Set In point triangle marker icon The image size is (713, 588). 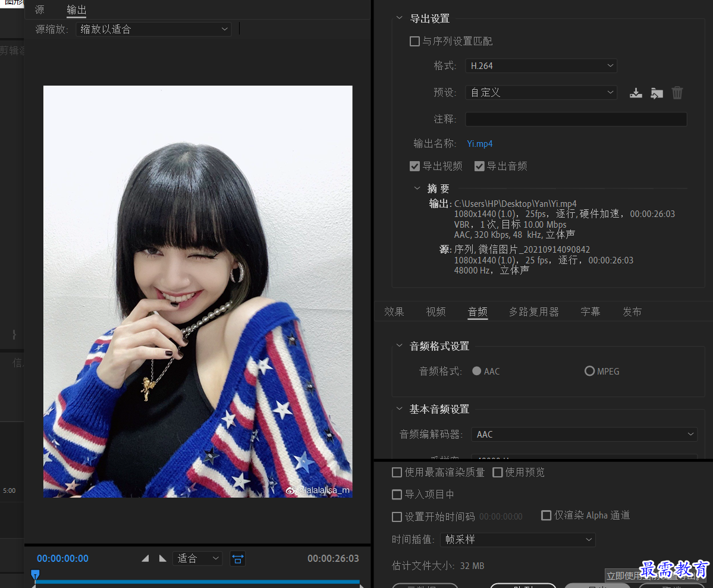pyautogui.click(x=145, y=558)
